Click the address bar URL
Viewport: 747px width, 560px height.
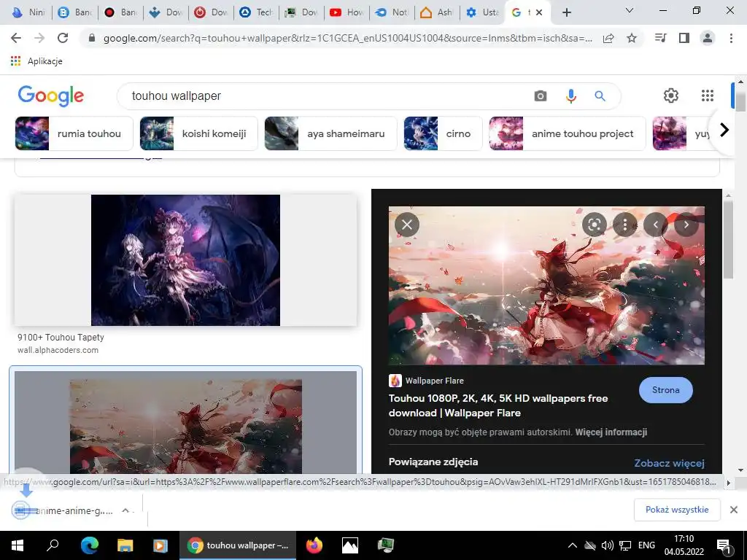tap(348, 38)
